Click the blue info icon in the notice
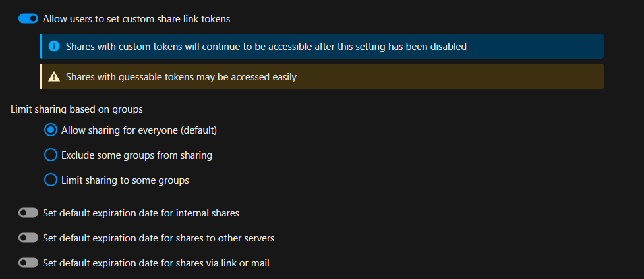This screenshot has height=279, width=644. [x=55, y=47]
